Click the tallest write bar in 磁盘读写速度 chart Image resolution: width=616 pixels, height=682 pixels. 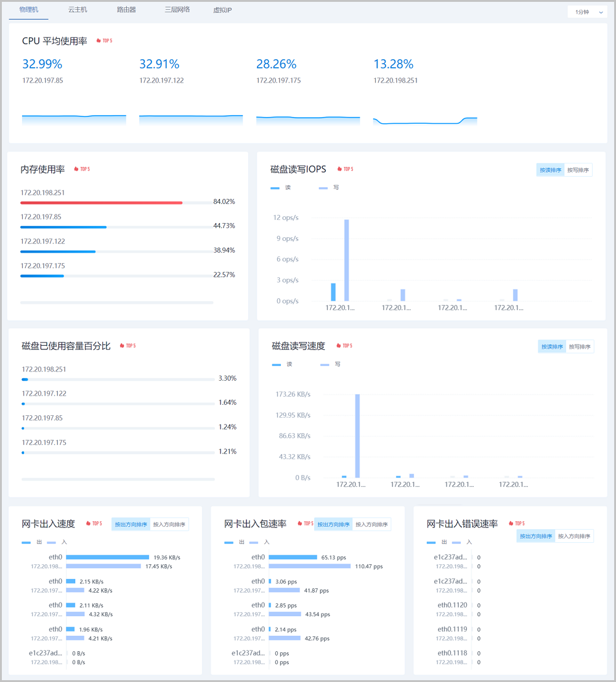click(357, 436)
